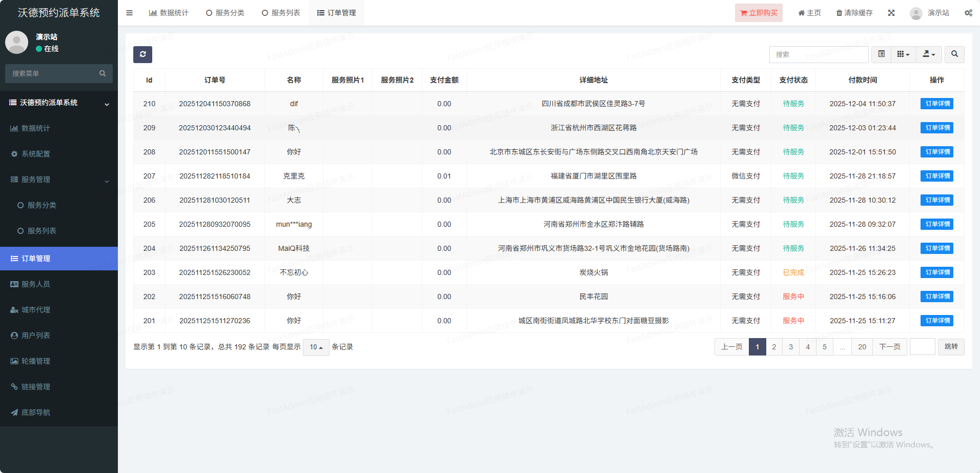The width and height of the screenshot is (980, 473).
Task: Click the 清除缓存 trash icon
Action: point(839,13)
